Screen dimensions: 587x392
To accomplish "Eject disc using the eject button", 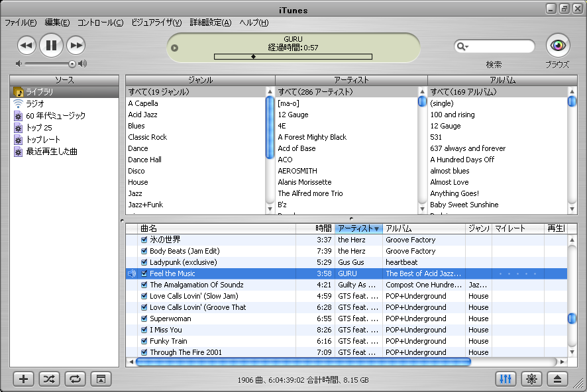I will pos(557,379).
